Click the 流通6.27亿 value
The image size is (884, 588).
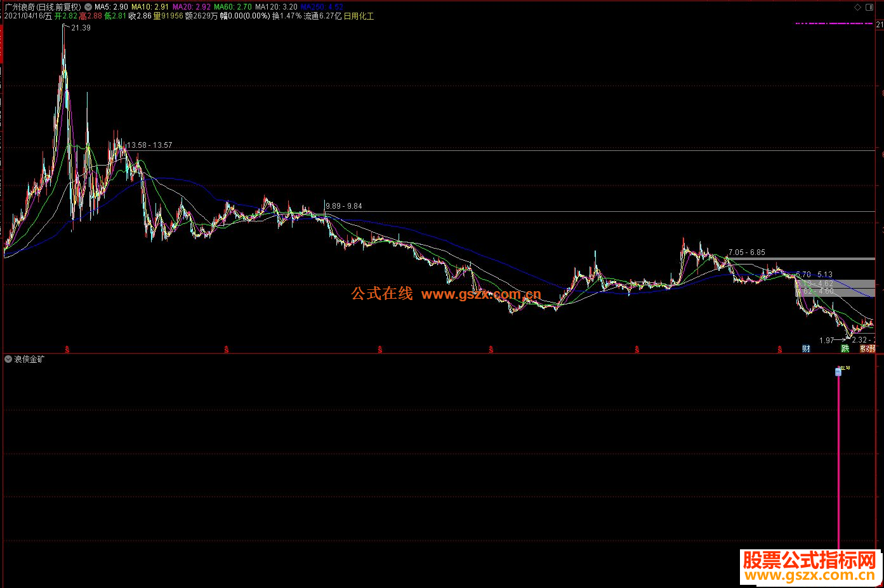(x=322, y=16)
